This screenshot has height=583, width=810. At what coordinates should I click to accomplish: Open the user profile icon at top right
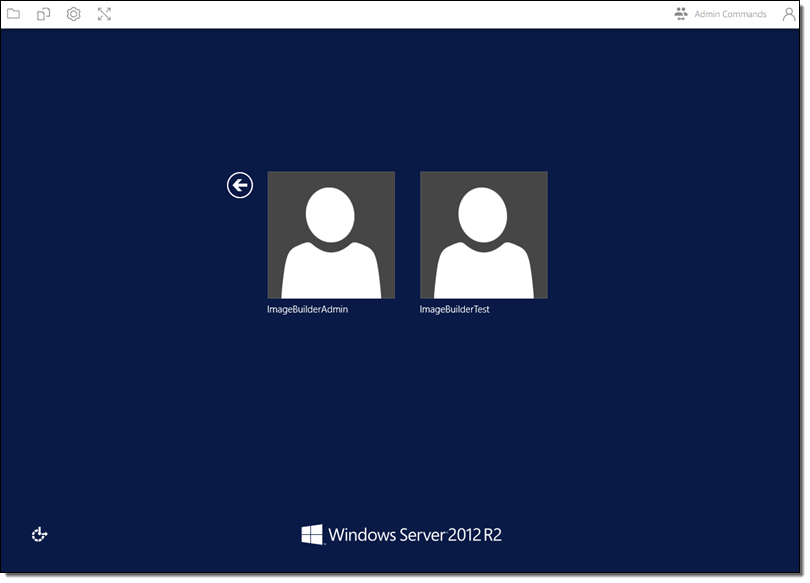click(788, 15)
